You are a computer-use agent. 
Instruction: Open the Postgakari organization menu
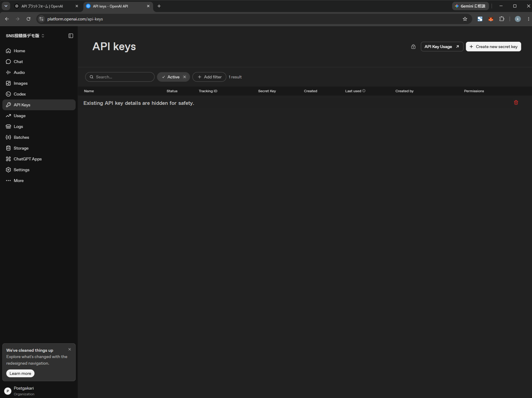pyautogui.click(x=39, y=391)
